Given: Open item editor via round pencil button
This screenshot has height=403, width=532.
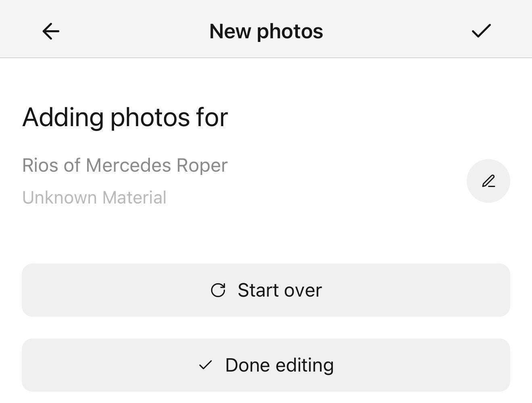Looking at the screenshot, I should [x=488, y=181].
